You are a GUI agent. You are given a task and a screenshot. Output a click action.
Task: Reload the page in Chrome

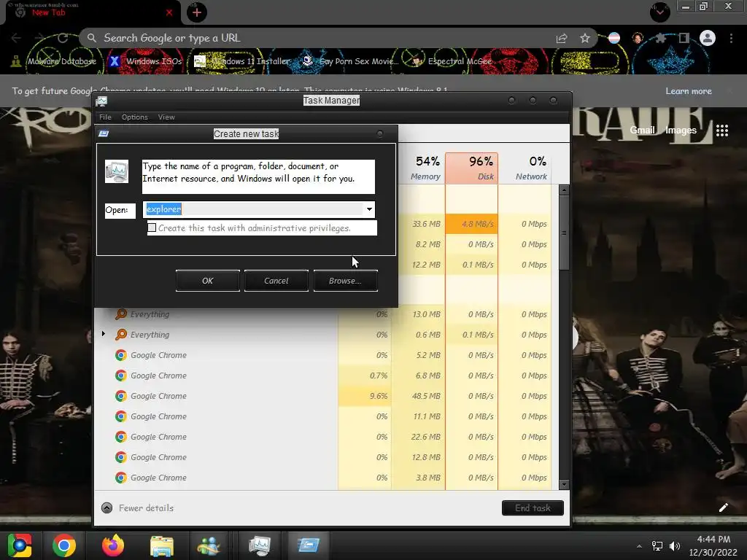[x=63, y=38]
